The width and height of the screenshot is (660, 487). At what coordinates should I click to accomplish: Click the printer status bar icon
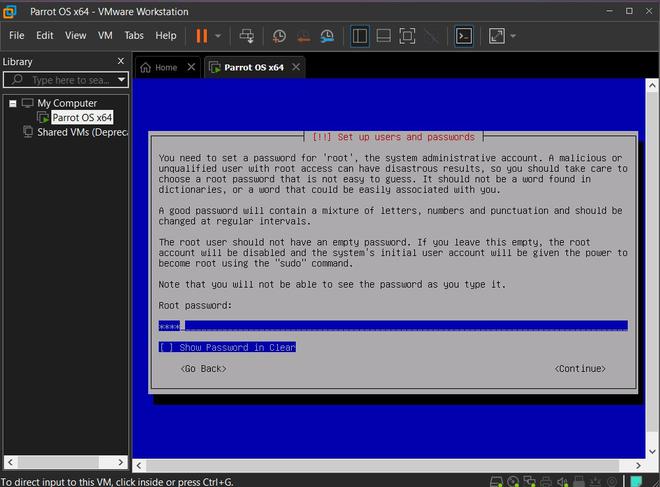click(546, 482)
